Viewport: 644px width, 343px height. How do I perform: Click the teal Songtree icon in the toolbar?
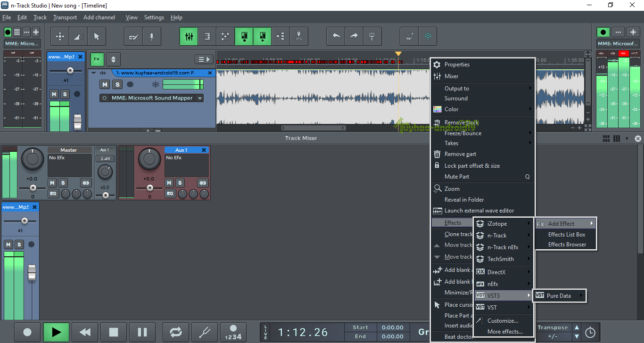(x=428, y=36)
